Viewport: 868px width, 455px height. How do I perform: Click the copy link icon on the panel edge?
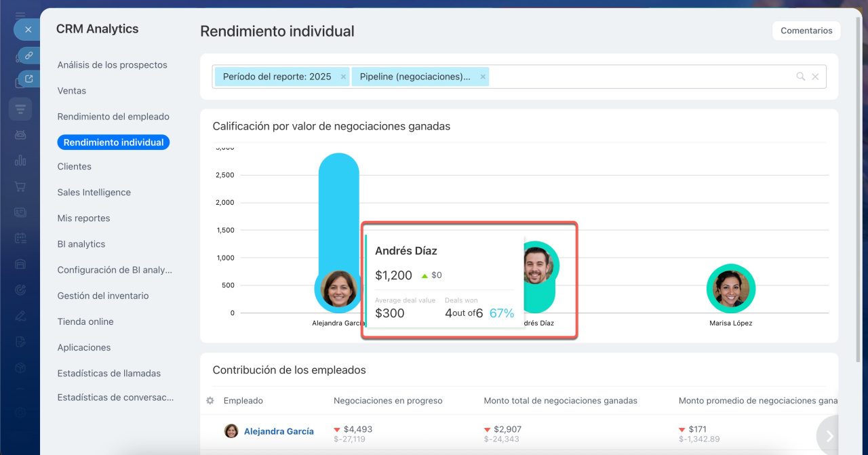29,56
